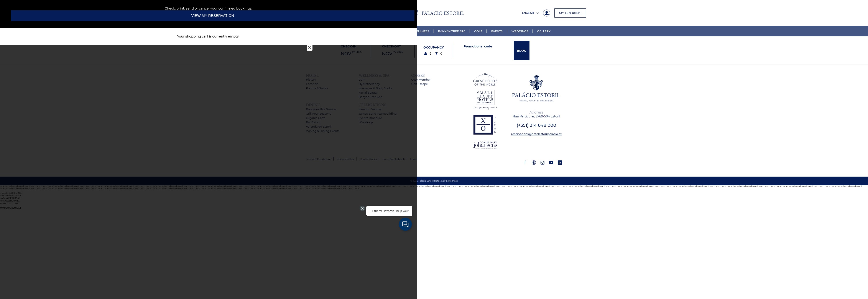Open the YouTube icon

tap(551, 162)
